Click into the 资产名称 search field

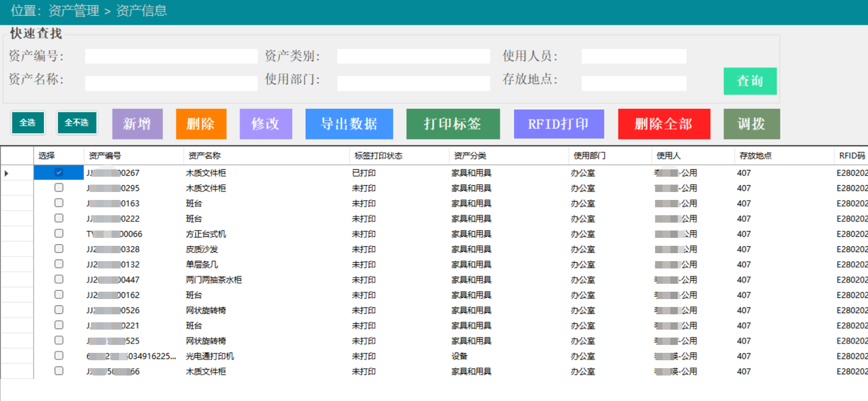[x=171, y=83]
